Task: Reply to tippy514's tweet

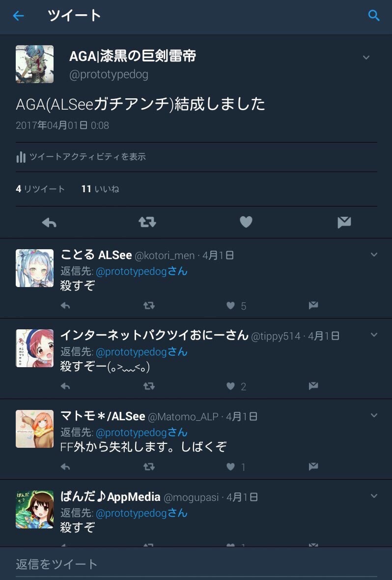Action: point(65,386)
